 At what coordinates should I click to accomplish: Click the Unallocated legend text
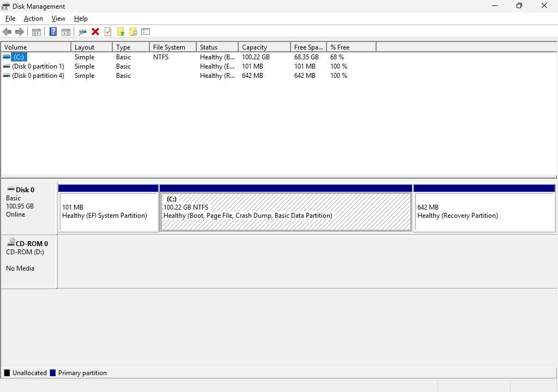29,373
